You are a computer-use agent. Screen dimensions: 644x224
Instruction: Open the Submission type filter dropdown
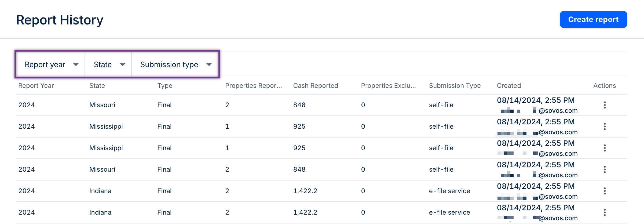coord(175,64)
